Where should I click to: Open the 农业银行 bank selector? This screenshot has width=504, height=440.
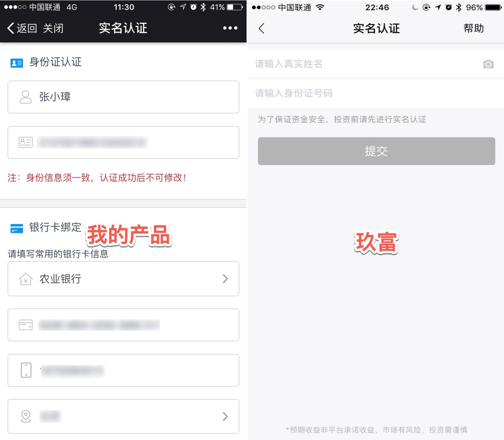tap(123, 279)
